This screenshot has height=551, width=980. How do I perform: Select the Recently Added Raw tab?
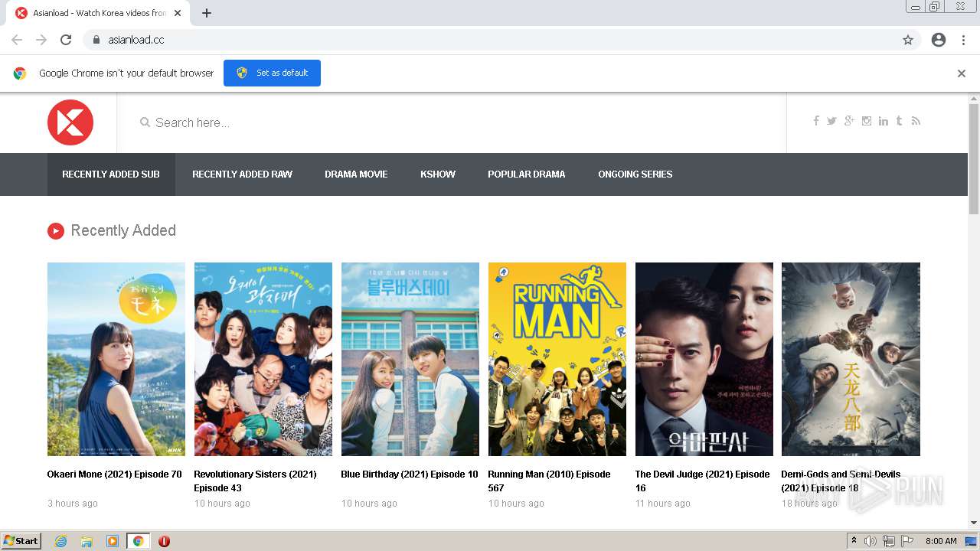242,174
